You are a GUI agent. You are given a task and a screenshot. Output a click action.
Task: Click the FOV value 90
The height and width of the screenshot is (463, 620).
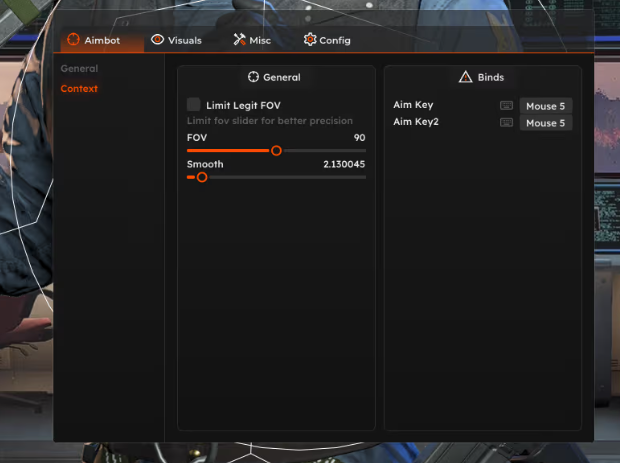359,137
